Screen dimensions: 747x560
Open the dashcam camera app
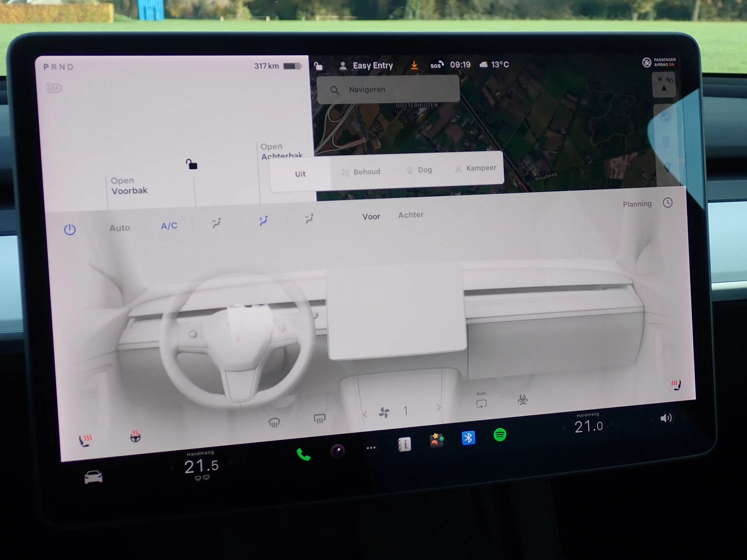(337, 451)
